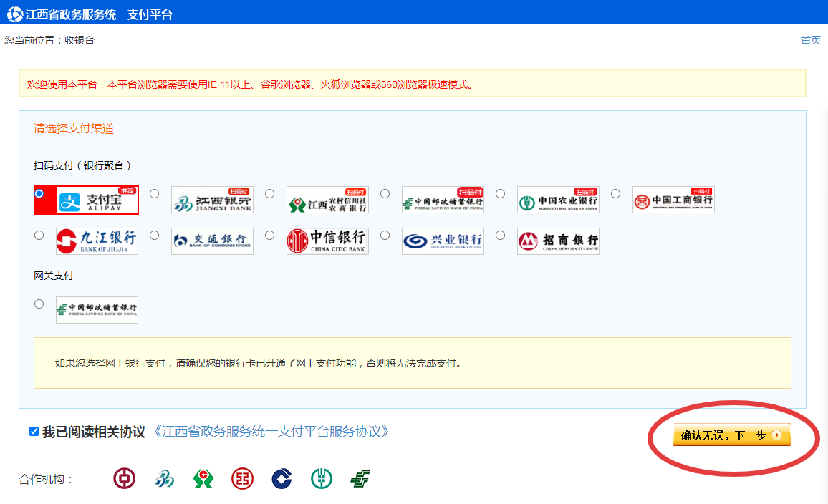Select the 招商银行 radio button

(x=500, y=236)
